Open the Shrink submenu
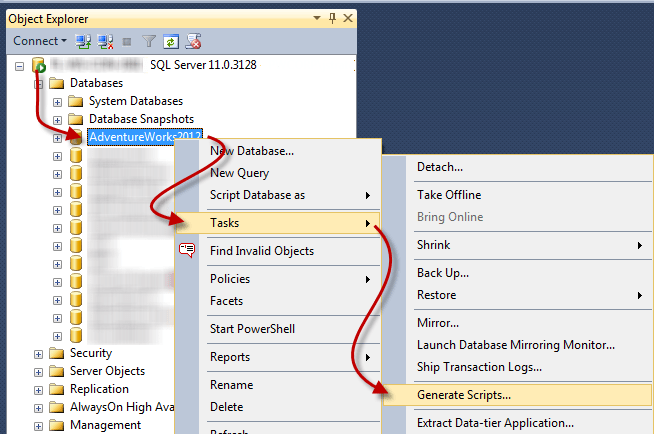 pos(517,245)
